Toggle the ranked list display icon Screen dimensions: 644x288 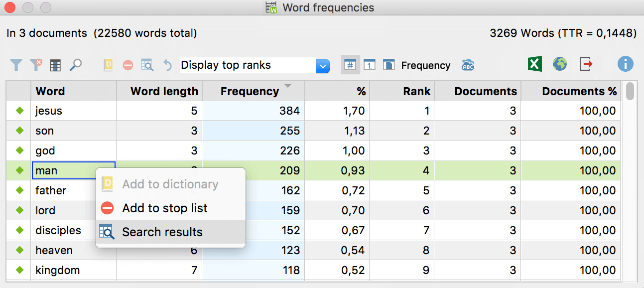point(369,65)
